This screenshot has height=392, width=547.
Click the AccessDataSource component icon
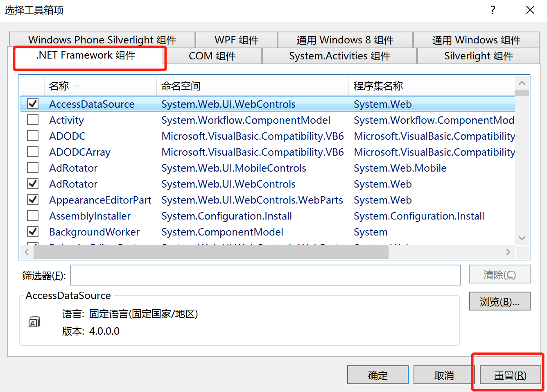pos(34,322)
